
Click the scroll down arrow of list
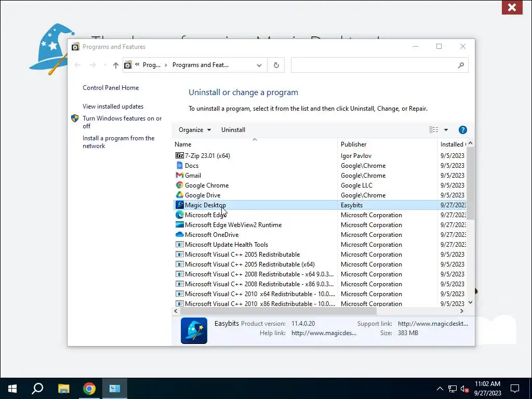click(x=470, y=302)
